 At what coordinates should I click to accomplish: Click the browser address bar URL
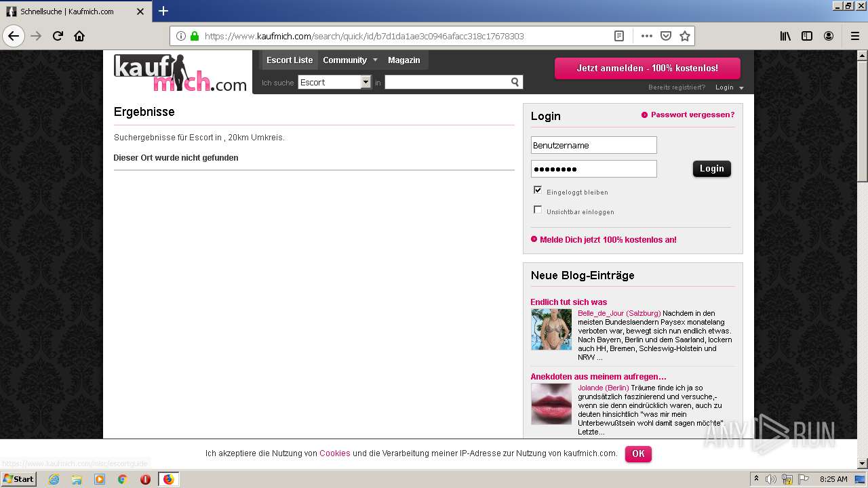click(x=364, y=36)
